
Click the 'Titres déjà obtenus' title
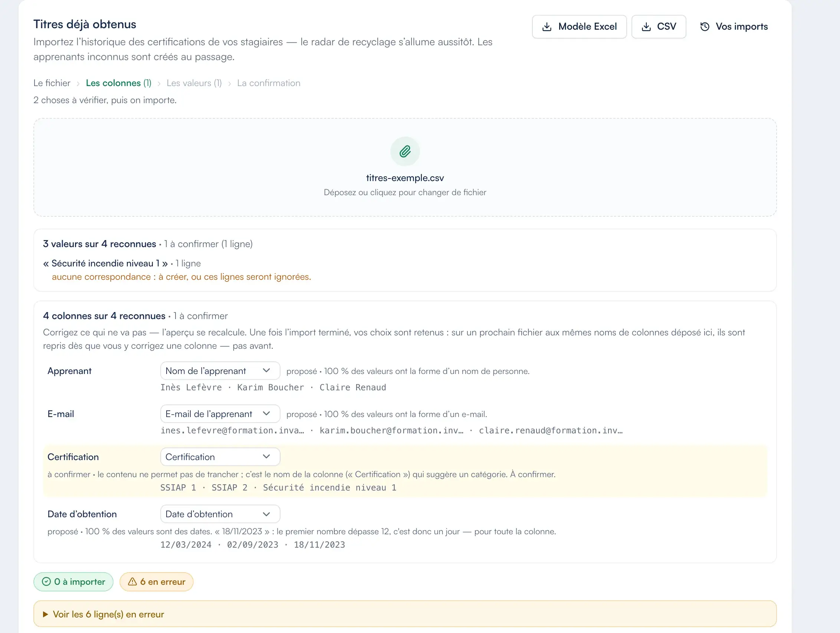pyautogui.click(x=85, y=24)
